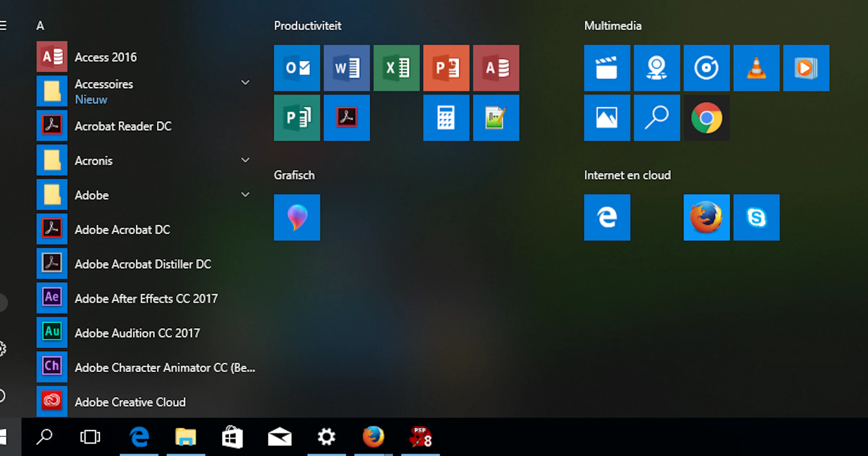Open Google Chrome from the Multimedia group
The width and height of the screenshot is (868, 456).
click(706, 118)
